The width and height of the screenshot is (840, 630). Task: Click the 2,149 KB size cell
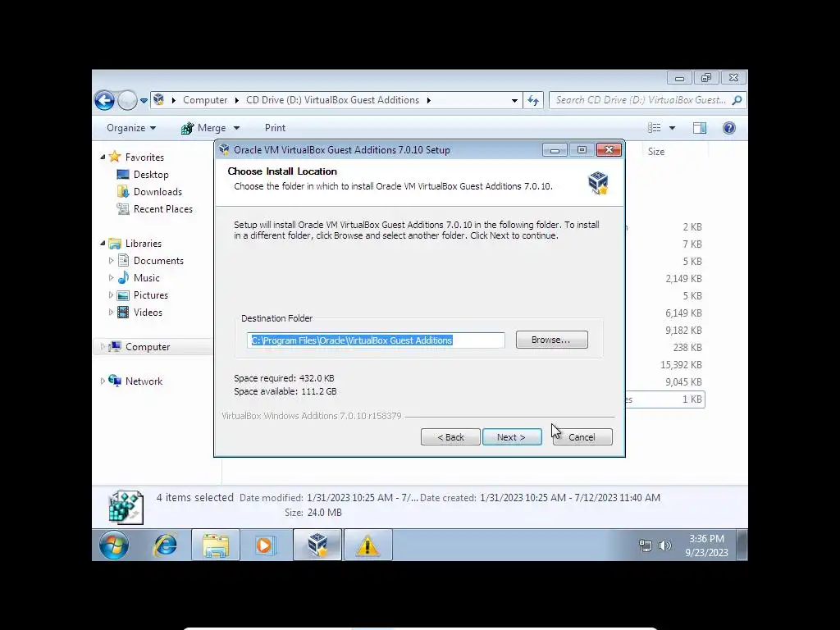pyautogui.click(x=683, y=279)
